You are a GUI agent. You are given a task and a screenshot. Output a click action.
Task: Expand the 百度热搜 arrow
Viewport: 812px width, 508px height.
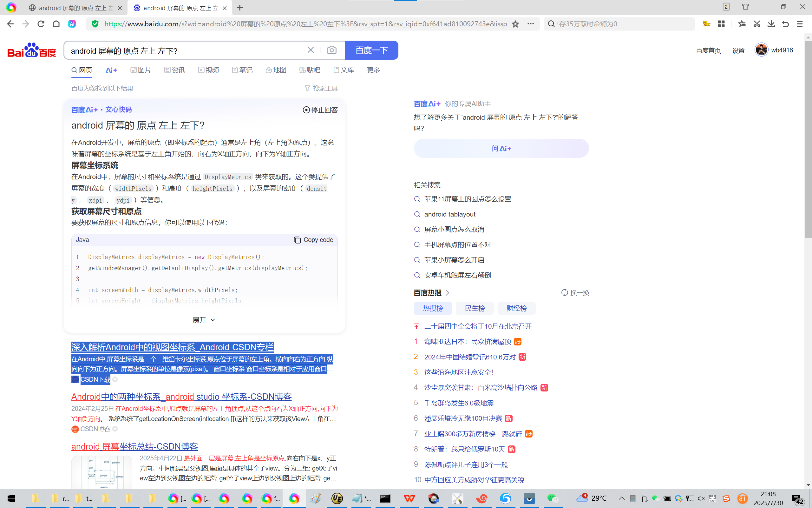pyautogui.click(x=447, y=293)
